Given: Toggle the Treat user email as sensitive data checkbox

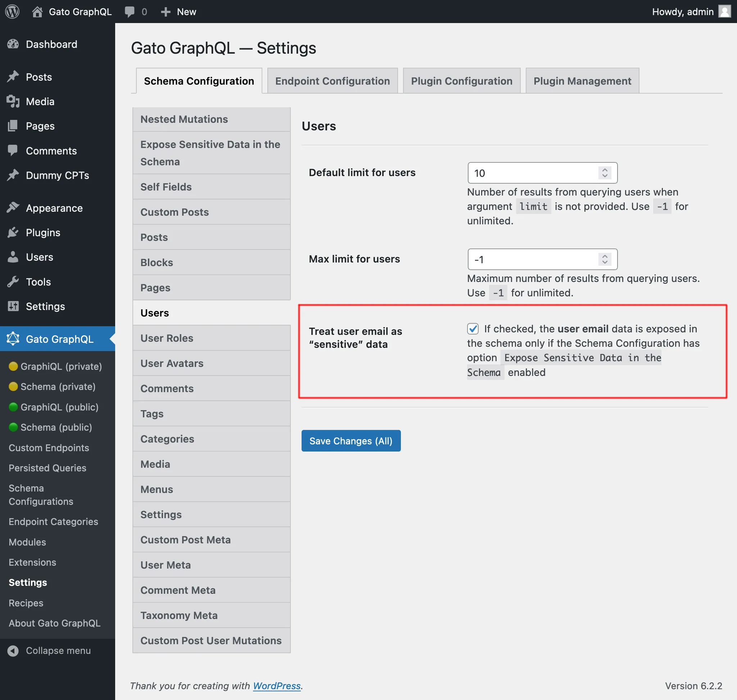Looking at the screenshot, I should [x=472, y=328].
